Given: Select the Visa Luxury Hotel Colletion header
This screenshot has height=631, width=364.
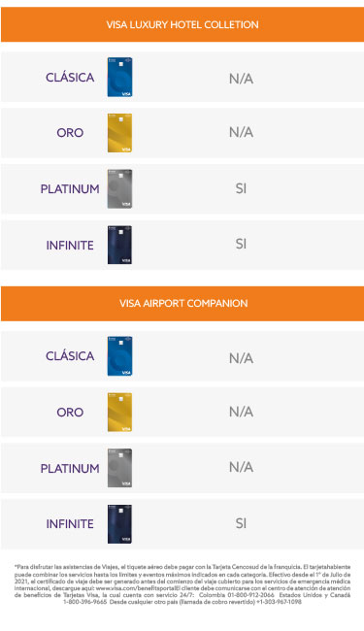Looking at the screenshot, I should [182, 24].
